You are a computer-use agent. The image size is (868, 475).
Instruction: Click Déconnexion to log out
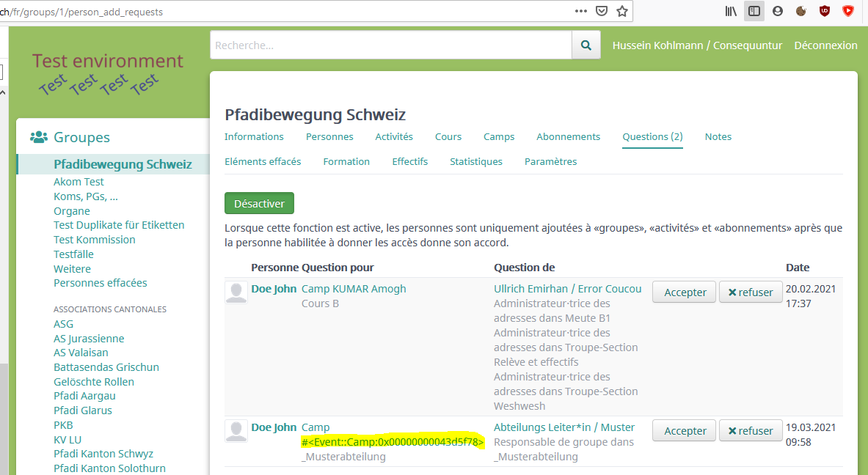coord(825,45)
